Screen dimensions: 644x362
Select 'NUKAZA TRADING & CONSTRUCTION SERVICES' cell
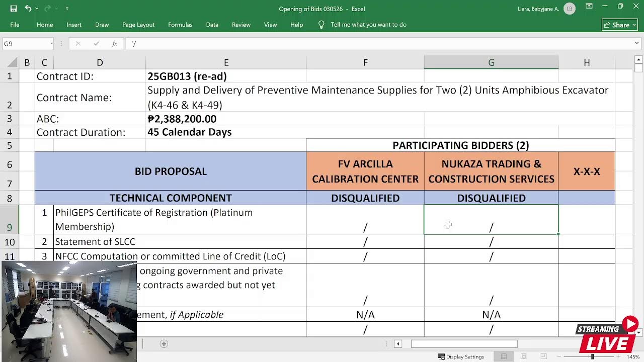click(x=491, y=171)
